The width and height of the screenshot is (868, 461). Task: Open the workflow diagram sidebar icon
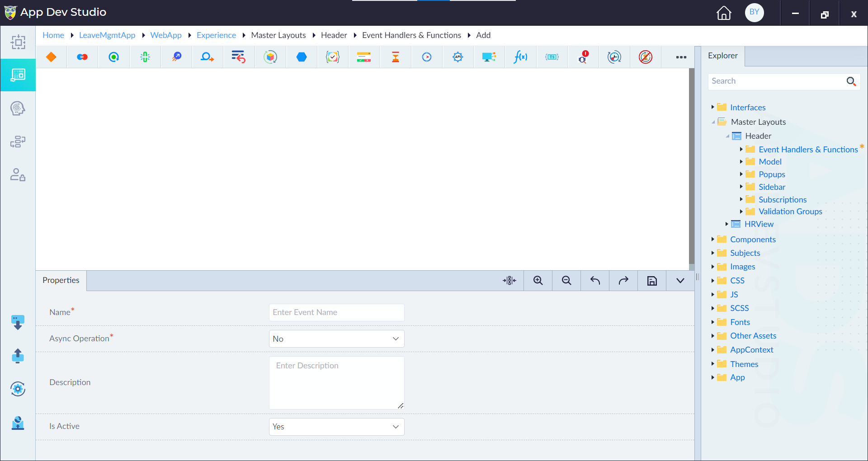point(18,142)
